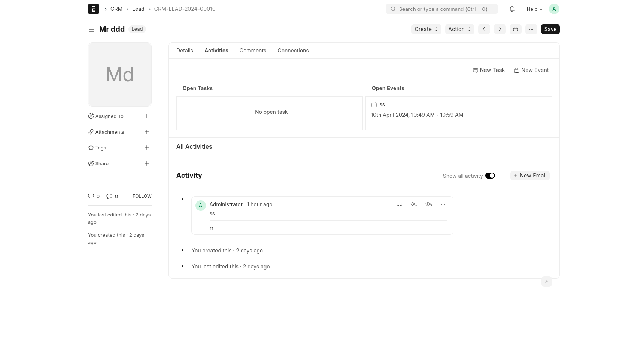Follow this lead document

(142, 196)
